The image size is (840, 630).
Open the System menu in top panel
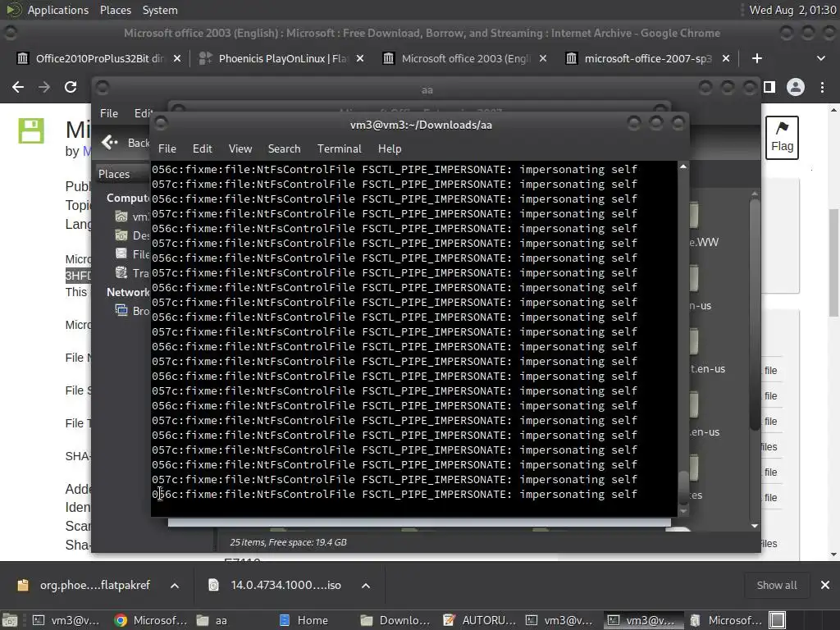[x=160, y=10]
